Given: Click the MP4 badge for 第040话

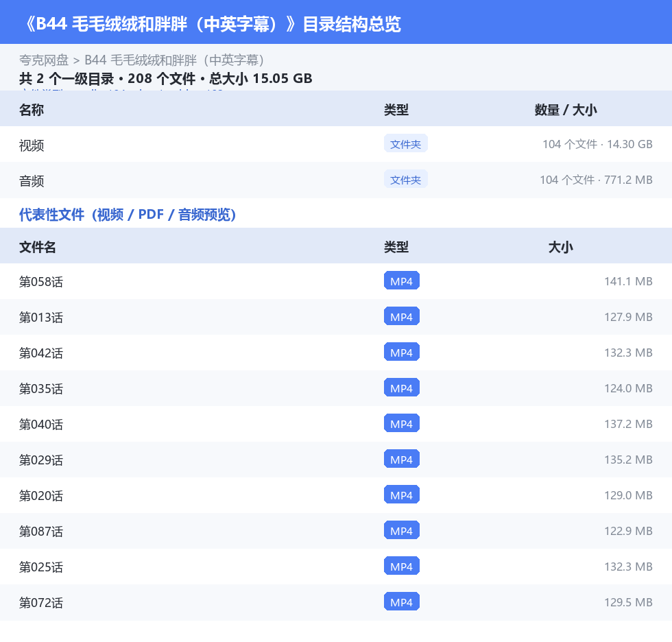Looking at the screenshot, I should click(x=402, y=423).
